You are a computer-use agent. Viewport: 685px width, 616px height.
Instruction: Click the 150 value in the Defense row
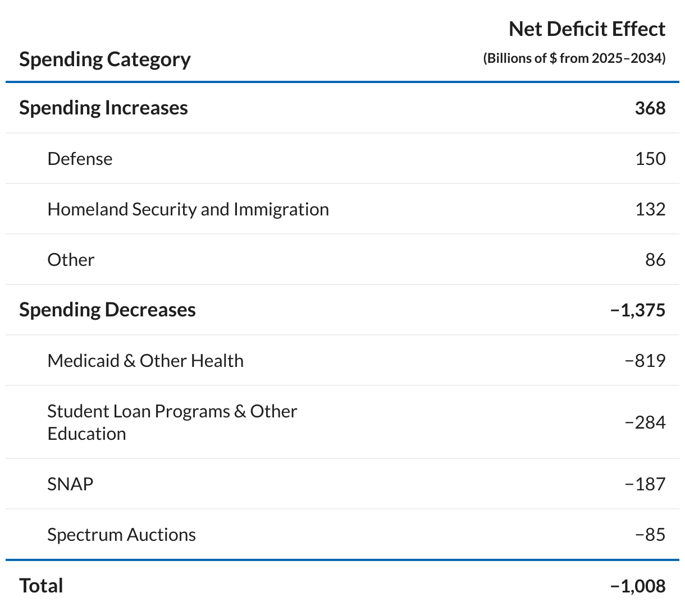coord(650,159)
